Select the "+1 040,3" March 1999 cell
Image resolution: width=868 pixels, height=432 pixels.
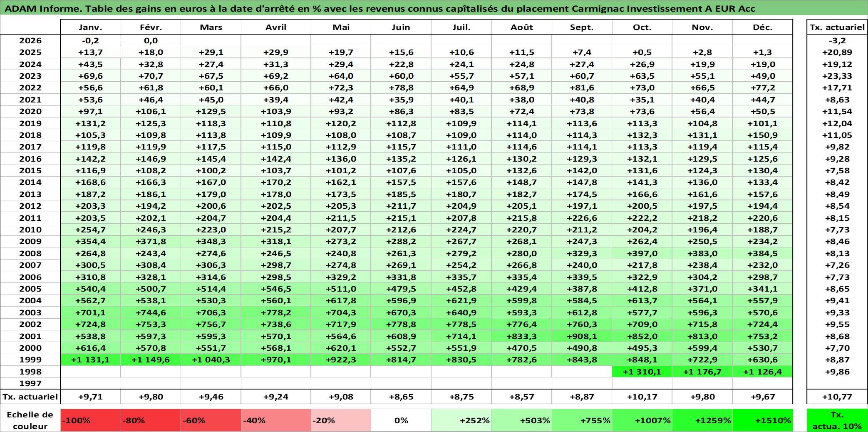[211, 360]
